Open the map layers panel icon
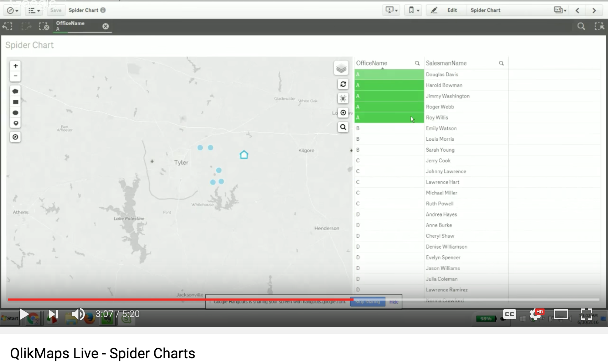 pyautogui.click(x=341, y=68)
